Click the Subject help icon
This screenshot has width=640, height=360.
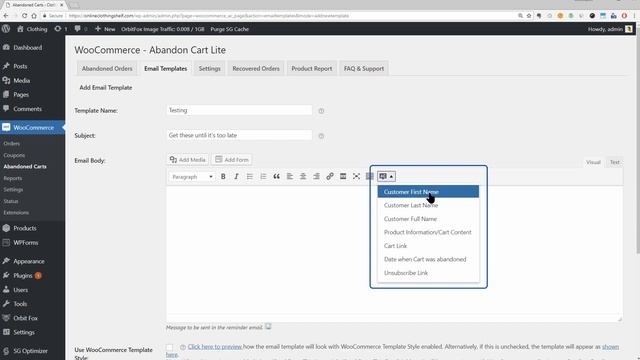(x=321, y=136)
